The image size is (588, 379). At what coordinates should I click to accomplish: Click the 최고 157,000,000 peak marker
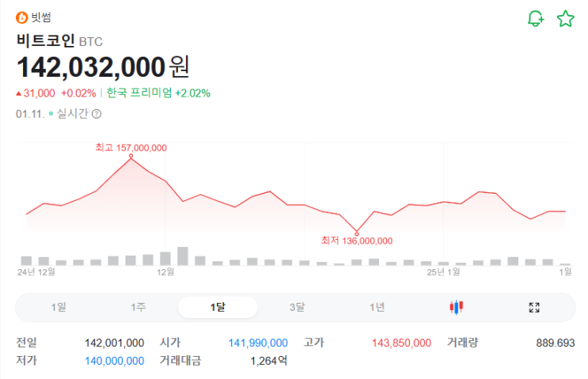(x=131, y=156)
